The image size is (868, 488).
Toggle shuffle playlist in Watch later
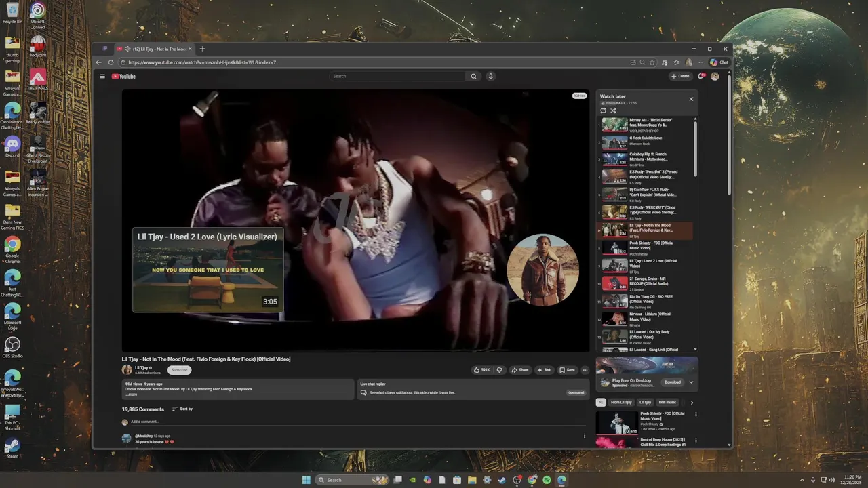pyautogui.click(x=613, y=110)
